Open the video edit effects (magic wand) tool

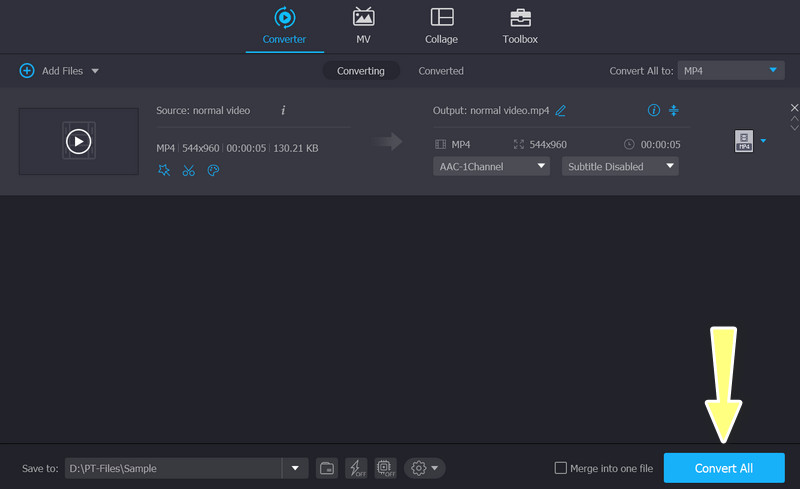(x=164, y=171)
